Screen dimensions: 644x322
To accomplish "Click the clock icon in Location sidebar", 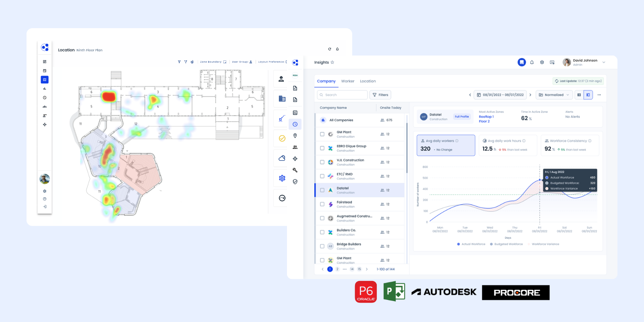I will click(x=45, y=98).
